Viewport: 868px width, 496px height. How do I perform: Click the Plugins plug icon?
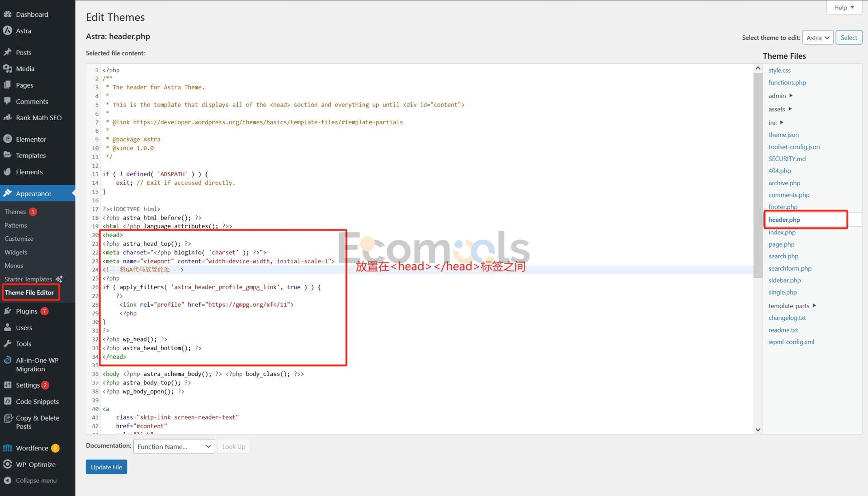7,311
